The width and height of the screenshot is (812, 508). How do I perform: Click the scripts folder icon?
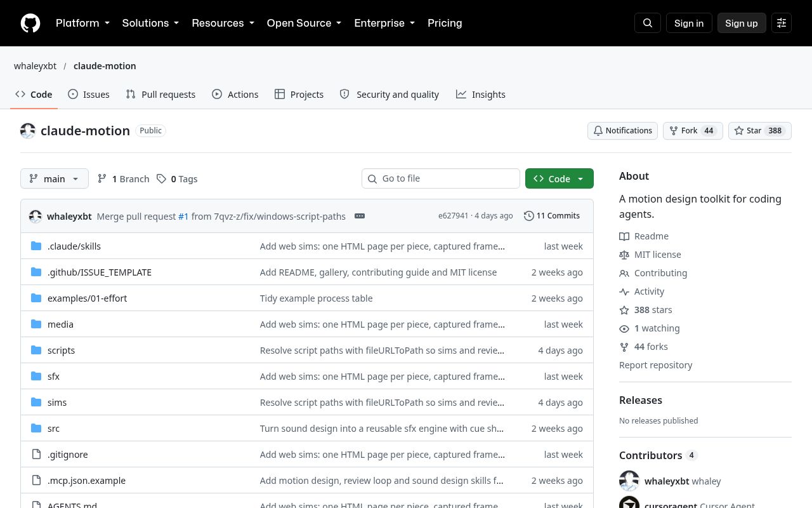coord(36,350)
